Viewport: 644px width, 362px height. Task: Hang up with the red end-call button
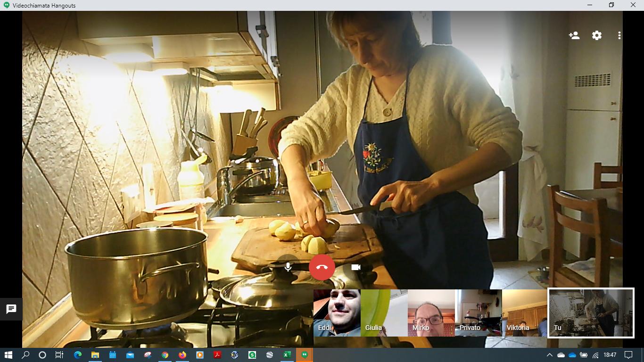[x=322, y=267]
